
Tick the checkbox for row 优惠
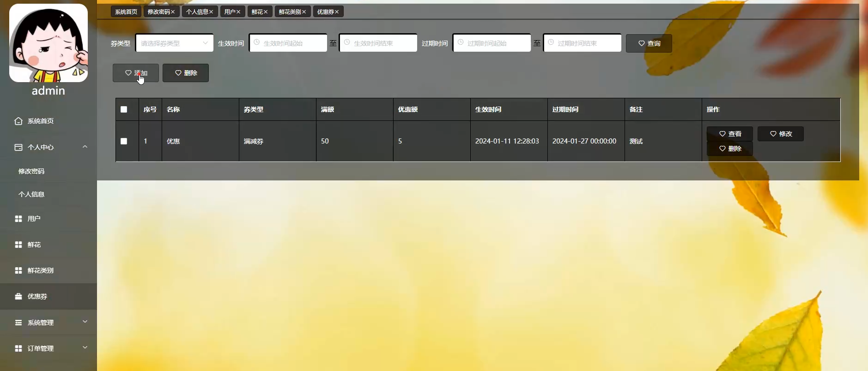coord(124,141)
